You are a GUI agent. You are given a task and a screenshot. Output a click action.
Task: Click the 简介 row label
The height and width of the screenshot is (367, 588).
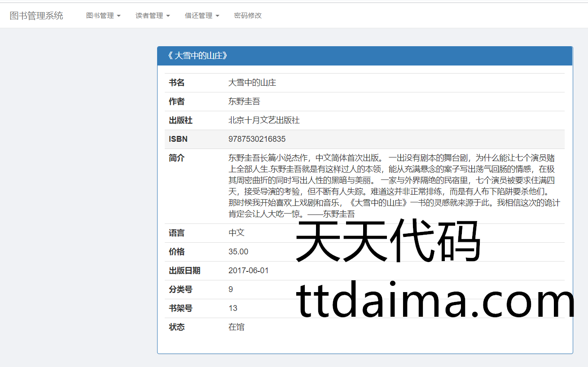[x=176, y=158]
